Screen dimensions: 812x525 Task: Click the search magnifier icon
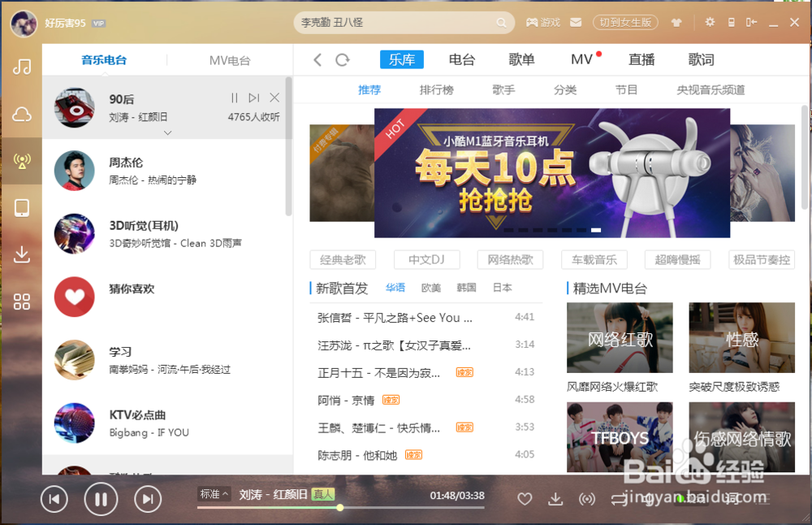501,23
